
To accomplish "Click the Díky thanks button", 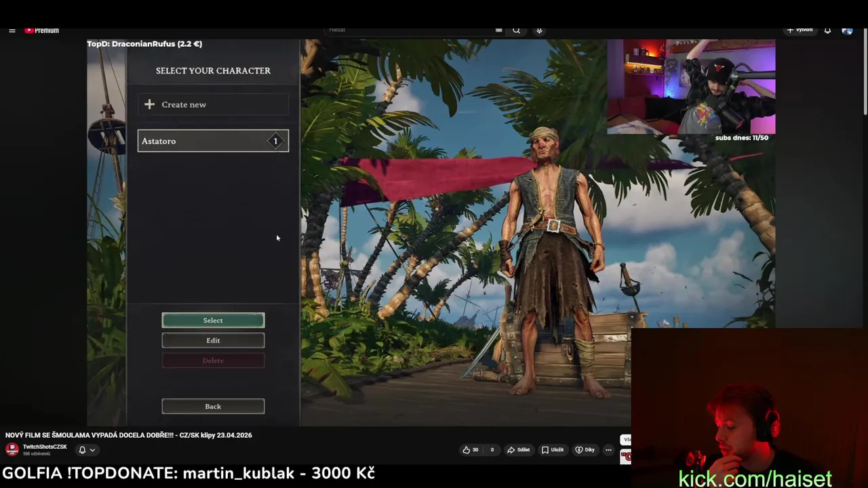I will [x=585, y=449].
